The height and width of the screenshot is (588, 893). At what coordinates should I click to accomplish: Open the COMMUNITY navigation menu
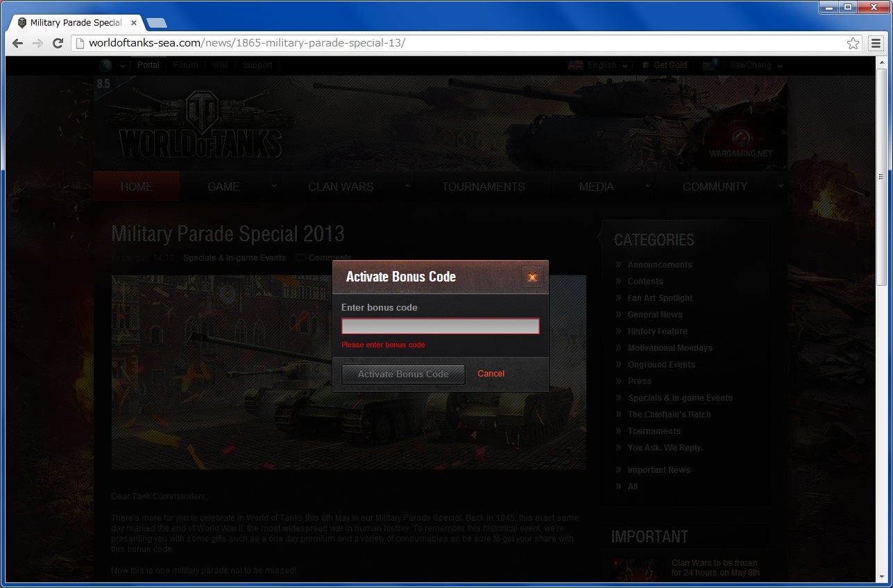(x=715, y=187)
